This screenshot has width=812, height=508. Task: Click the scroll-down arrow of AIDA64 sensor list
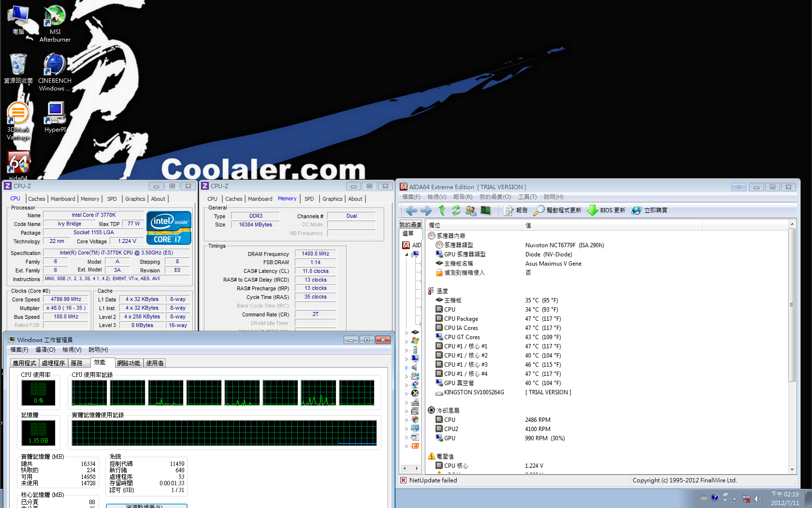(x=792, y=469)
